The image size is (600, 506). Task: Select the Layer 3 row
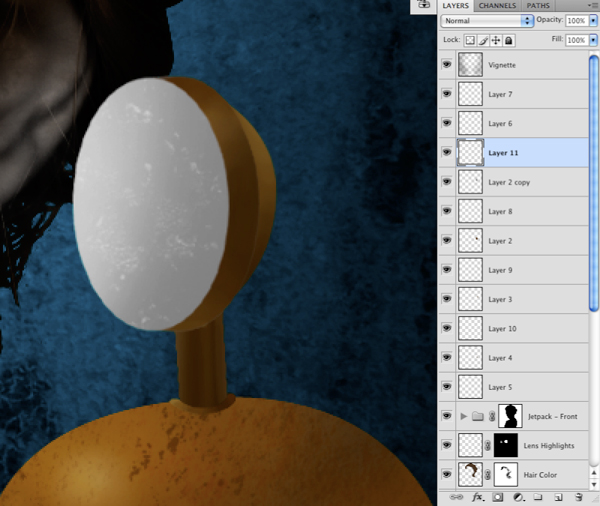point(513,299)
